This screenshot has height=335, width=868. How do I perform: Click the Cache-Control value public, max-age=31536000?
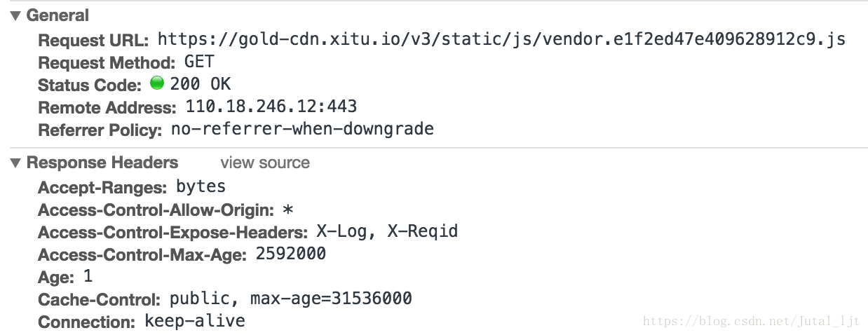290,299
